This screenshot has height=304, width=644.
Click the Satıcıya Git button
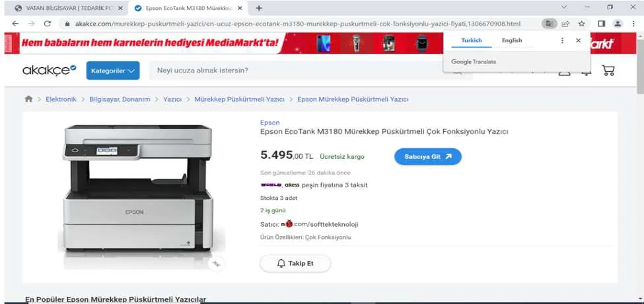click(x=428, y=157)
